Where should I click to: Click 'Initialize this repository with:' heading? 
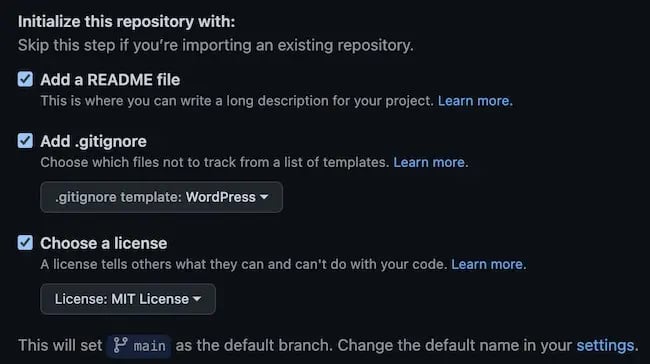(x=126, y=22)
